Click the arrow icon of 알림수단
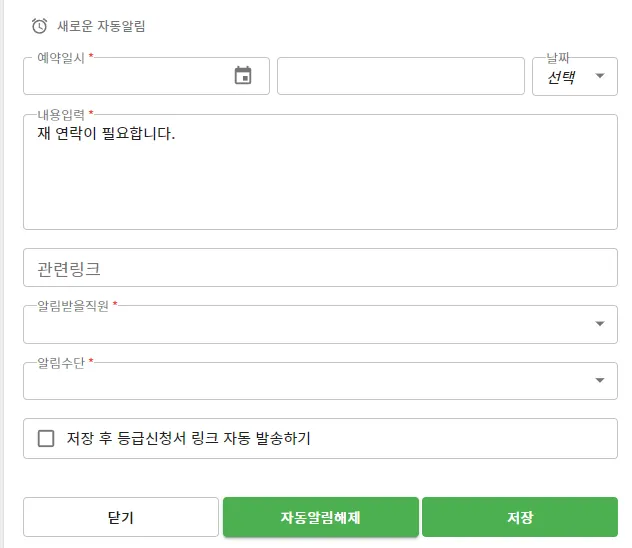The width and height of the screenshot is (632, 548). [600, 380]
